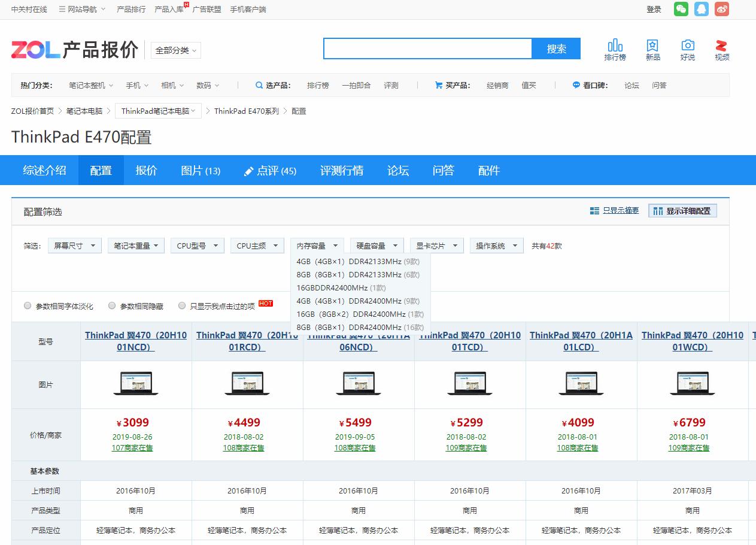Enable the 参数相同隐藏 option

112,305
